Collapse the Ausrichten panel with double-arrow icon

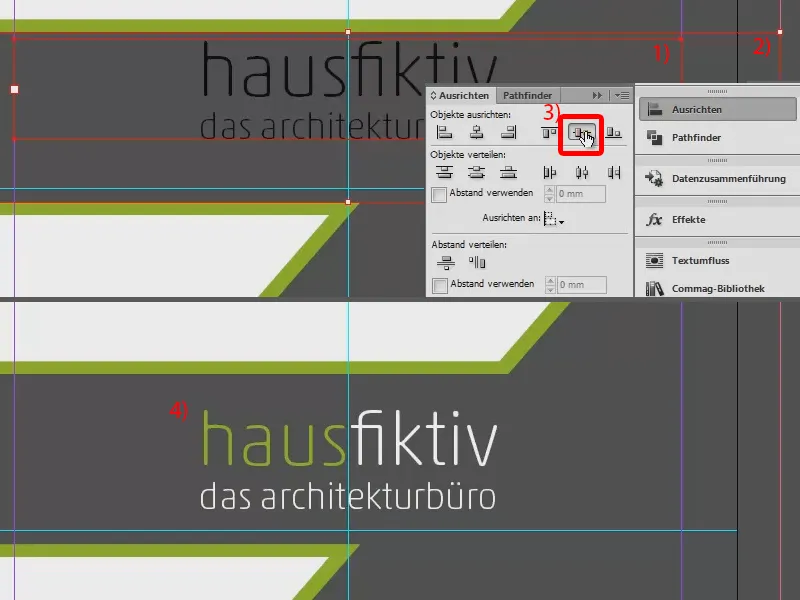[x=597, y=95]
